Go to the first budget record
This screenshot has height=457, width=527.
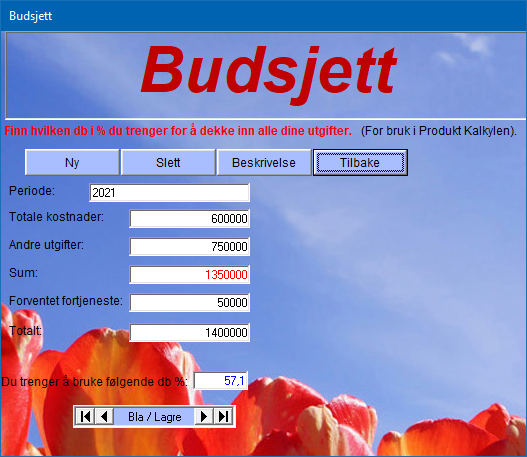pos(85,417)
